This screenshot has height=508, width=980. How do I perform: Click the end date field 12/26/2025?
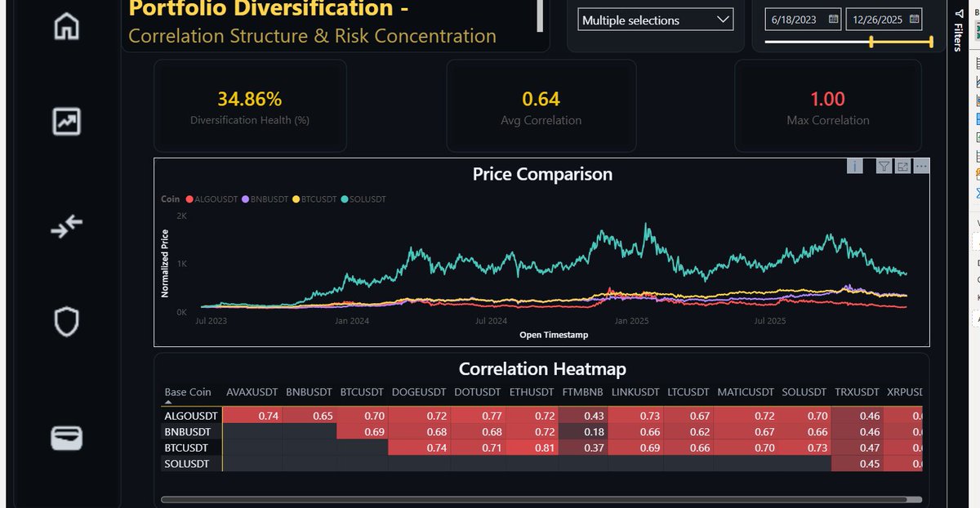point(884,19)
